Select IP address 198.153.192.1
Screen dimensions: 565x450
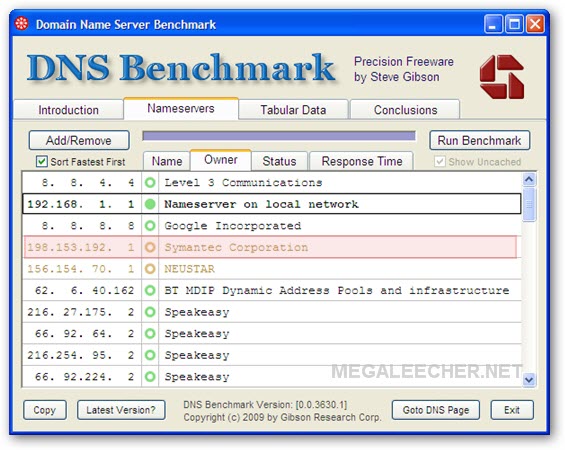[81, 247]
